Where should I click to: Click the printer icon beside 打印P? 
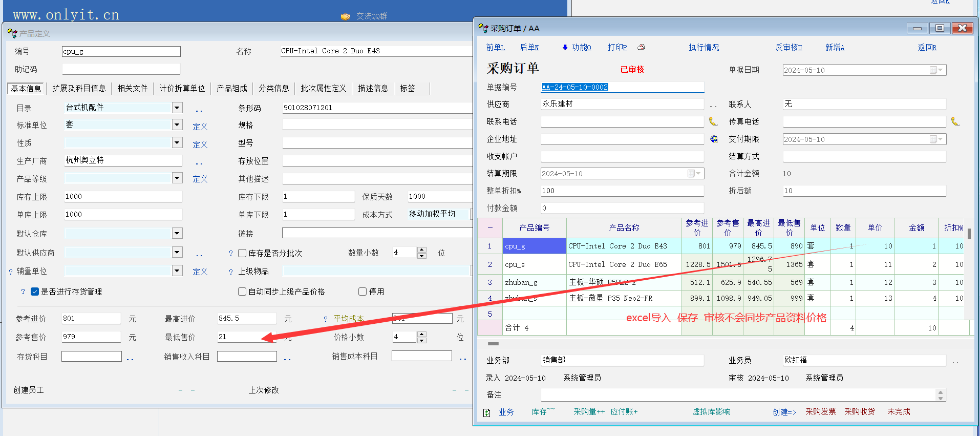point(641,47)
